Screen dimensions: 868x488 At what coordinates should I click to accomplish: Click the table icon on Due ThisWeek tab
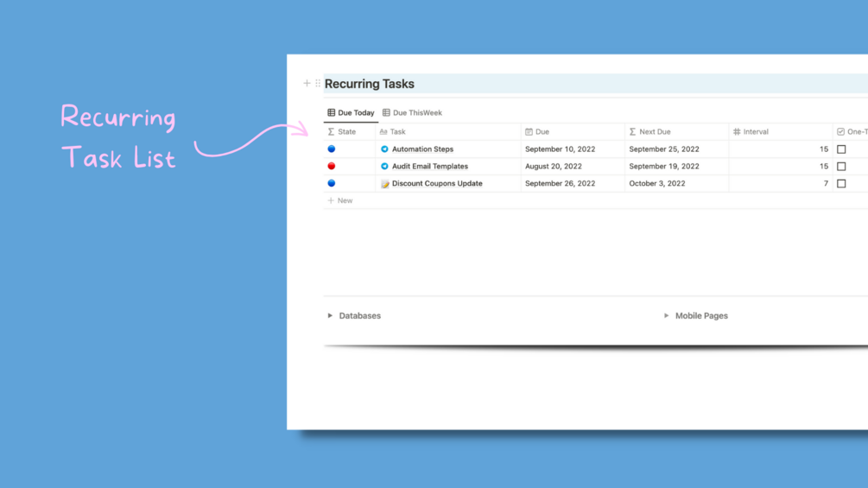point(386,113)
